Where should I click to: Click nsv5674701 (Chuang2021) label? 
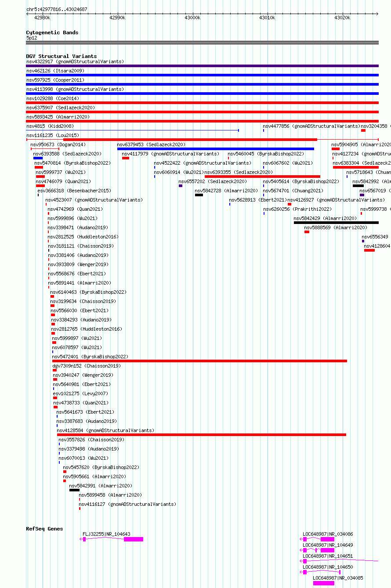pyautogui.click(x=293, y=191)
